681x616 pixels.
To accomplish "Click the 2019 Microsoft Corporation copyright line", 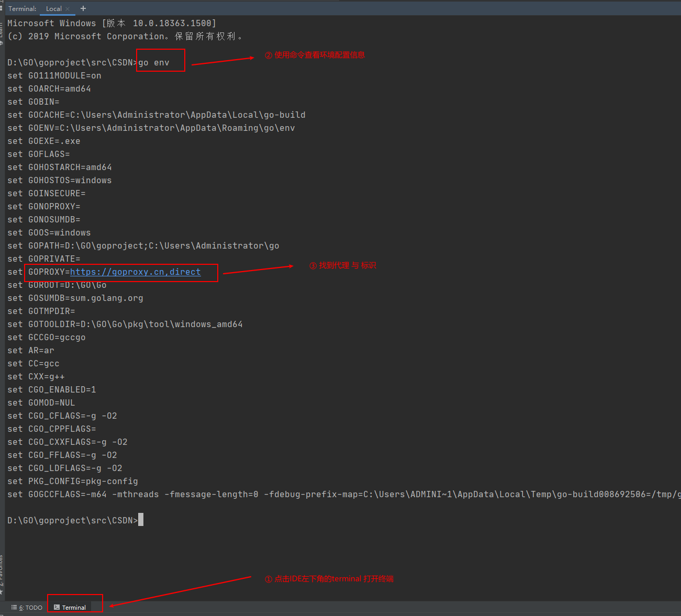I will click(125, 37).
